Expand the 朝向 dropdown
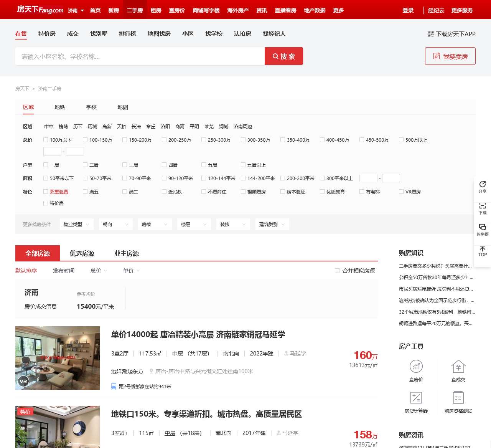The width and height of the screenshot is (491, 448). tap(115, 224)
